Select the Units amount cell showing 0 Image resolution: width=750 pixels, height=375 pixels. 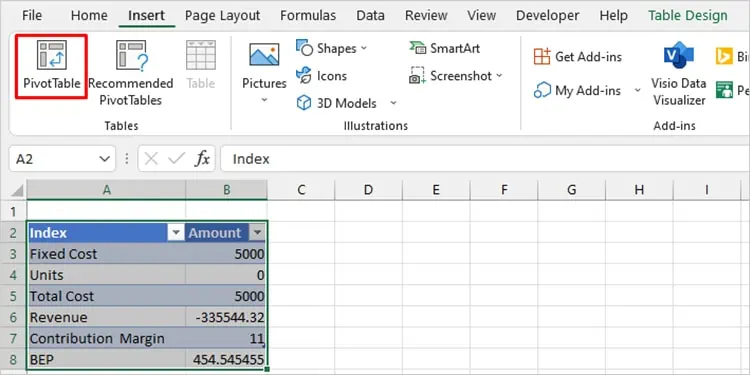[226, 275]
